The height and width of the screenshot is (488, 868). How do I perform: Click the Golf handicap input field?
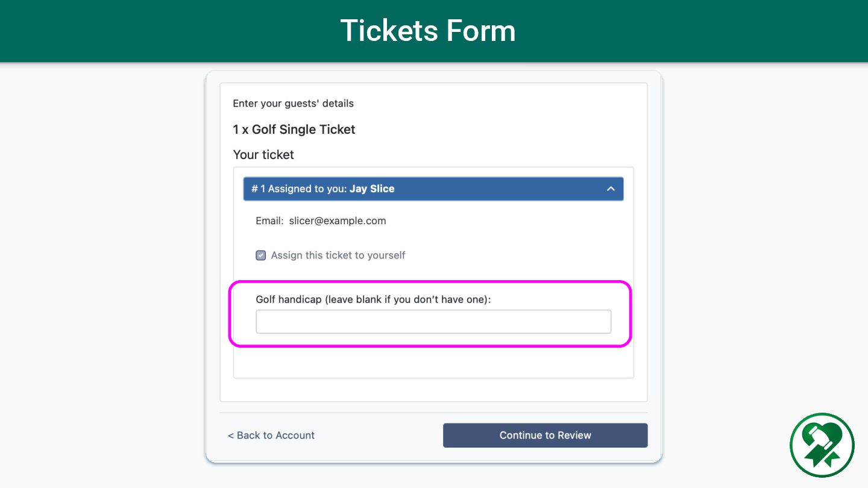click(x=433, y=322)
